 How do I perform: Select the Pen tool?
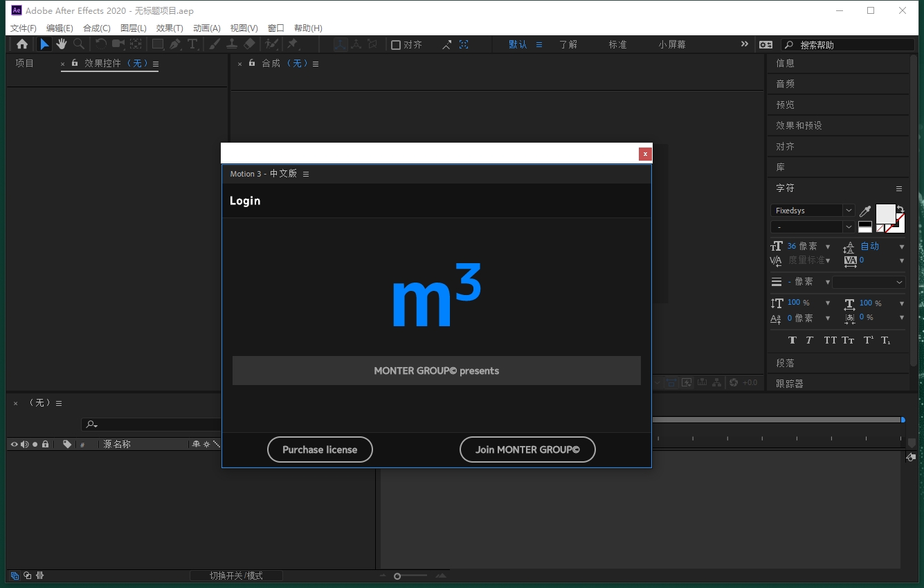pyautogui.click(x=175, y=44)
